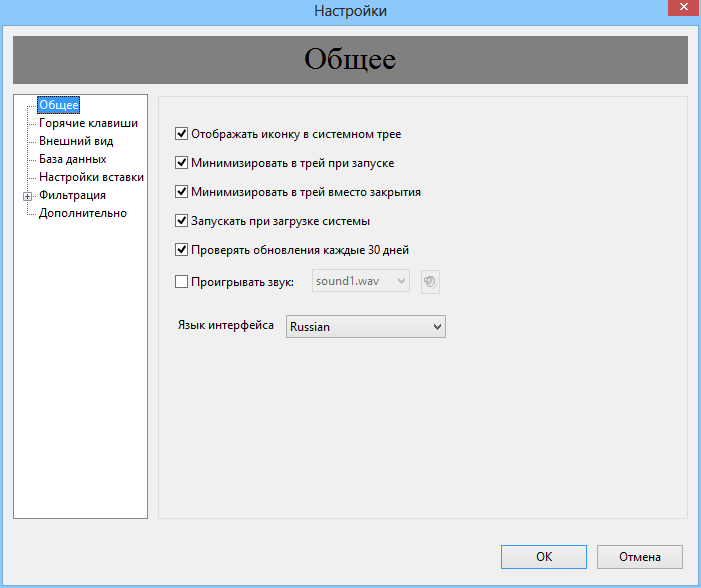Open the Язык интерфейса Russian dropdown
701x588 pixels.
click(x=366, y=326)
